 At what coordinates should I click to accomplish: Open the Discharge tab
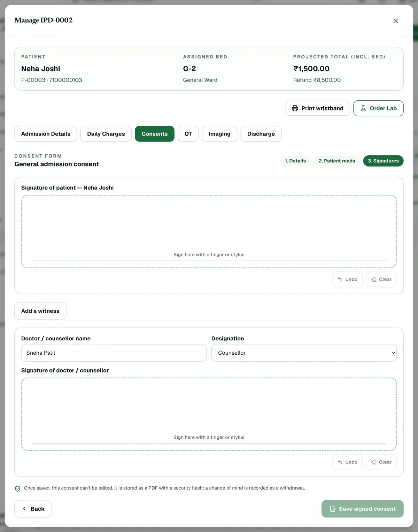click(x=261, y=134)
